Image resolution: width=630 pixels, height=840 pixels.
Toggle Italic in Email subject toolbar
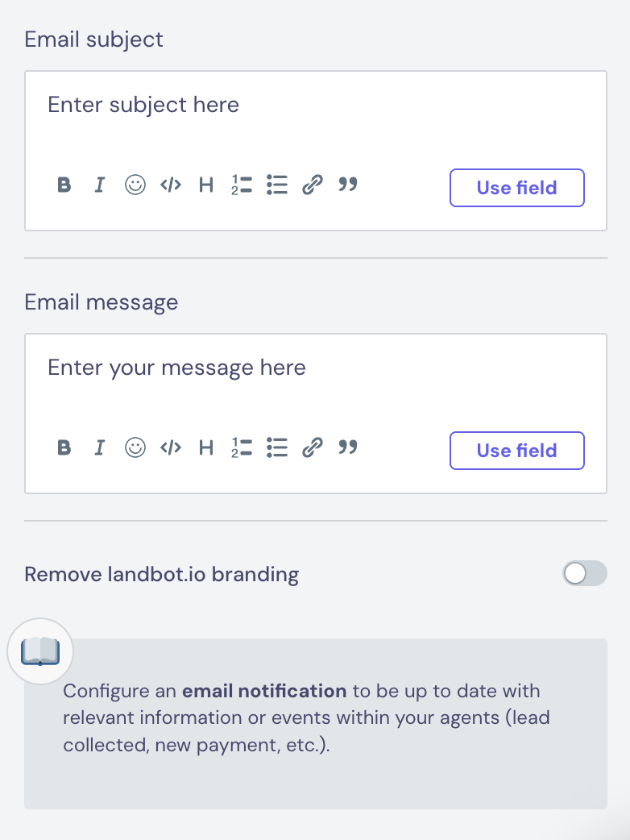100,185
